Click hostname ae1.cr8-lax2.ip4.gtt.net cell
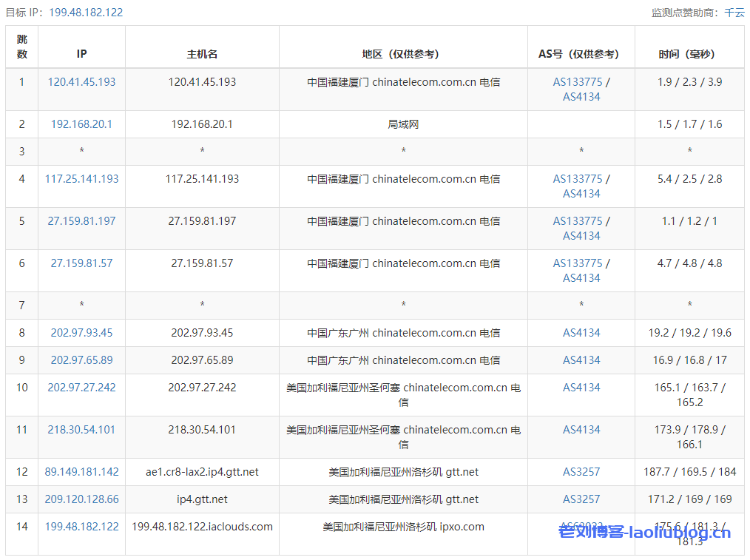 click(x=202, y=472)
